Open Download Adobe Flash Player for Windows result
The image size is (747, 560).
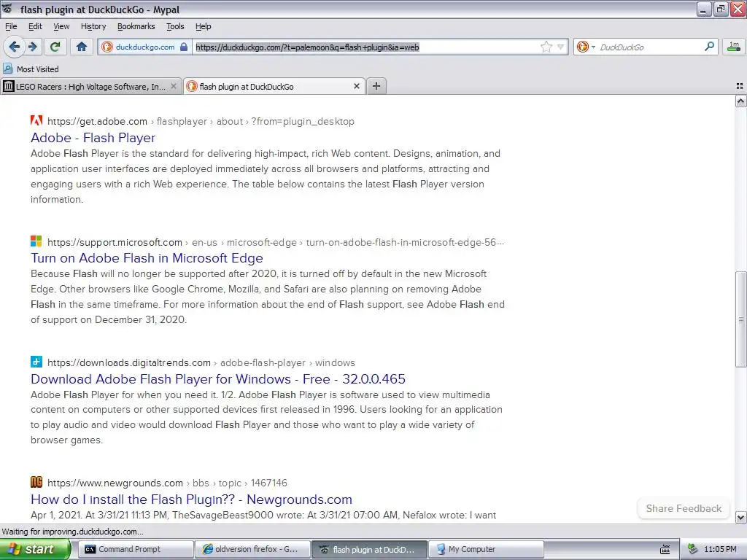click(x=218, y=379)
